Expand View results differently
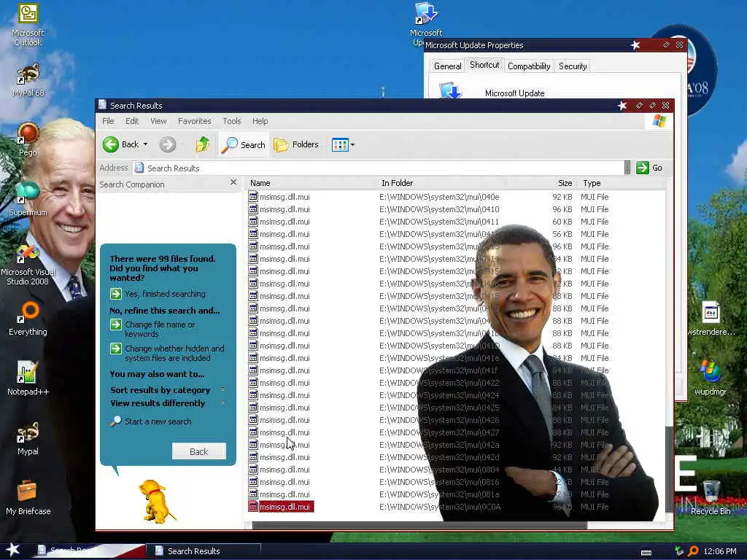This screenshot has height=560, width=747. tap(167, 403)
